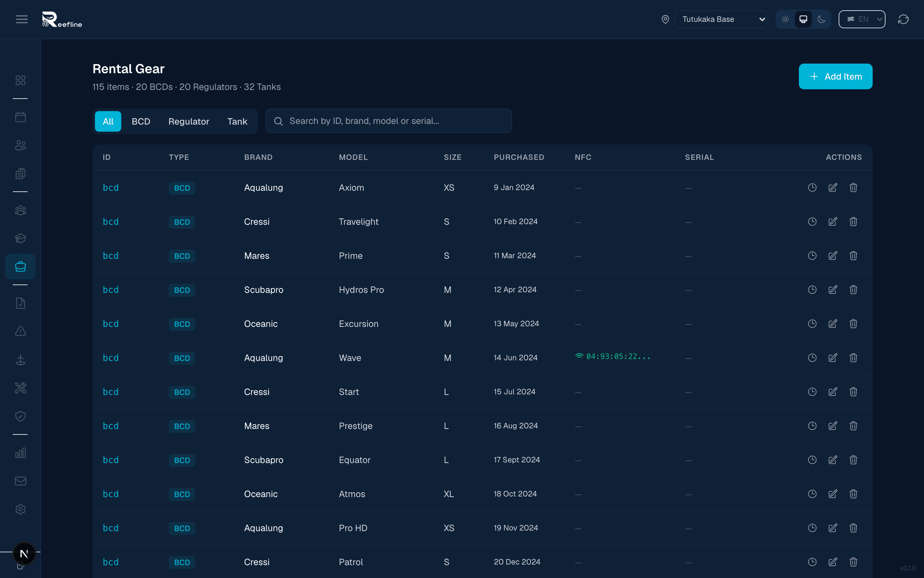Open the shield check icon in sidebar
This screenshot has width=924, height=578.
pyautogui.click(x=21, y=416)
